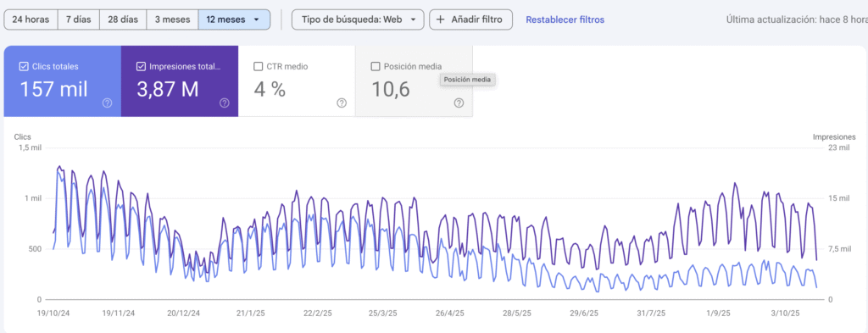The width and height of the screenshot is (868, 333).
Task: Click the 22/2/25 date axis label
Action: 318,313
